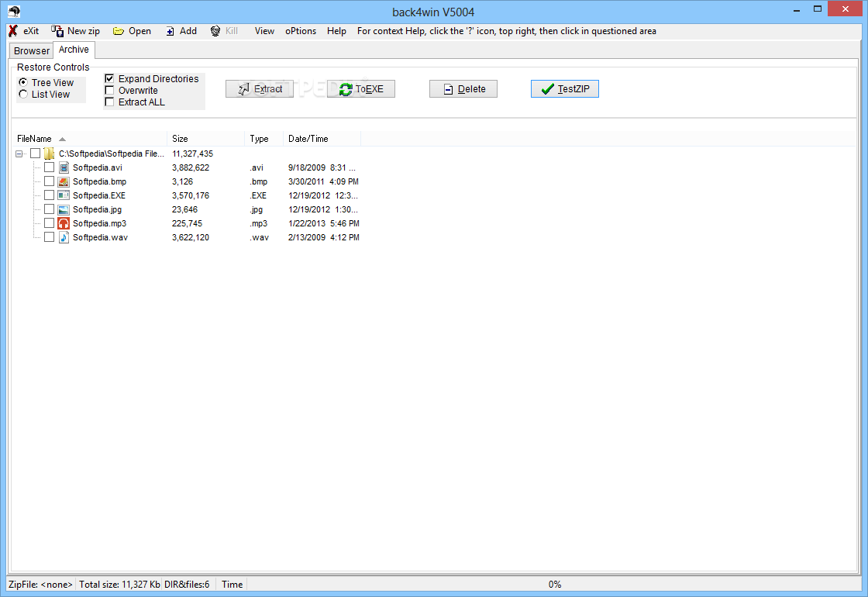This screenshot has height=597, width=868.
Task: Click the New zip toolbar icon
Action: coord(57,31)
